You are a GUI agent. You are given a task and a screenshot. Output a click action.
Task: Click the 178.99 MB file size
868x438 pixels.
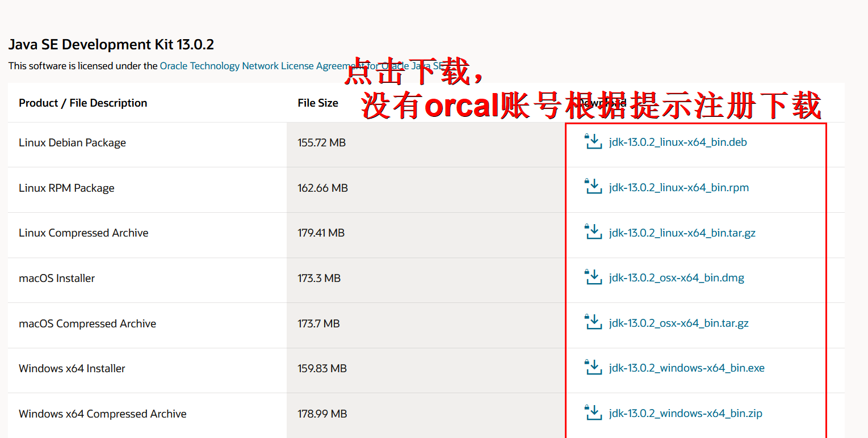[322, 414]
